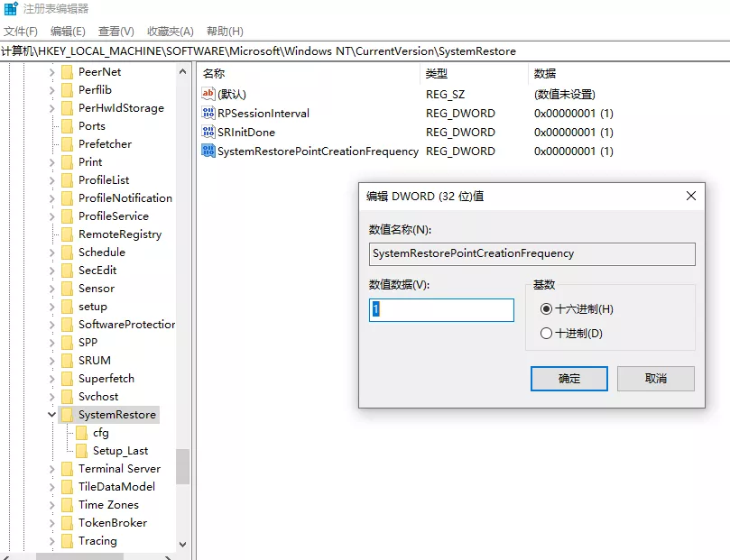Screen dimensions: 730x560
Task: Click the 数值数据 value input field
Action: [441, 310]
